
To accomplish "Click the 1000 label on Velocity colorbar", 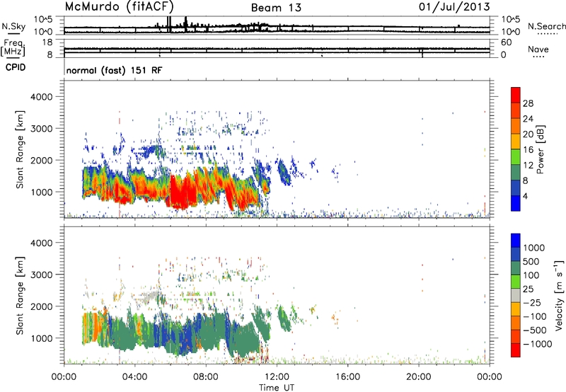I will (x=533, y=248).
